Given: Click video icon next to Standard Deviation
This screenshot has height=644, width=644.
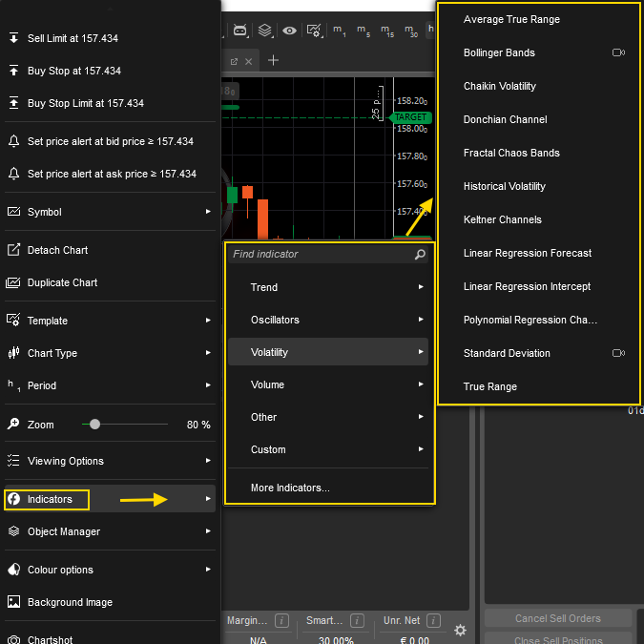Looking at the screenshot, I should tap(618, 353).
